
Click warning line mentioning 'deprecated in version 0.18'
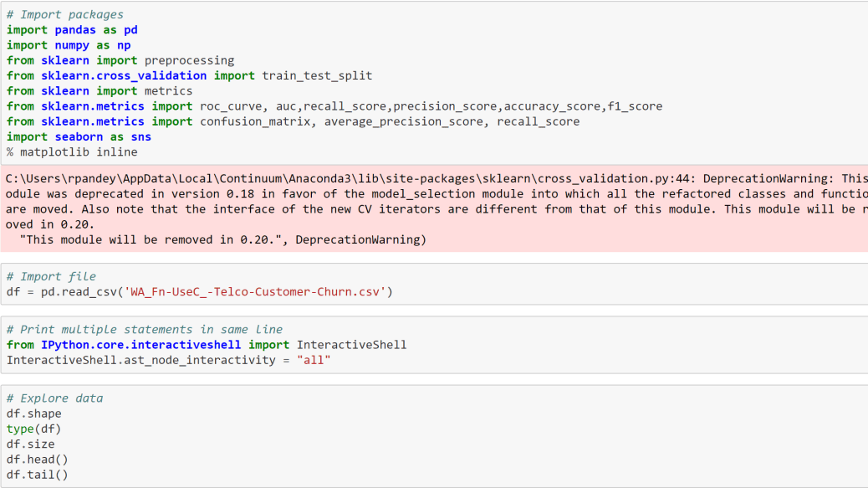437,194
